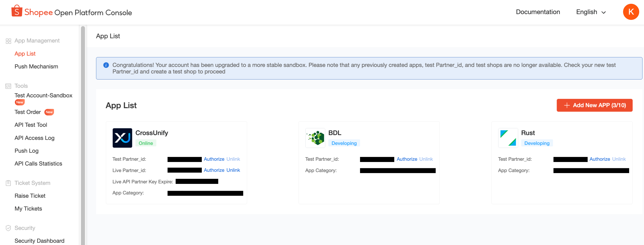Image resolution: width=644 pixels, height=245 pixels.
Task: Click the Security shield icon
Action: click(8, 228)
